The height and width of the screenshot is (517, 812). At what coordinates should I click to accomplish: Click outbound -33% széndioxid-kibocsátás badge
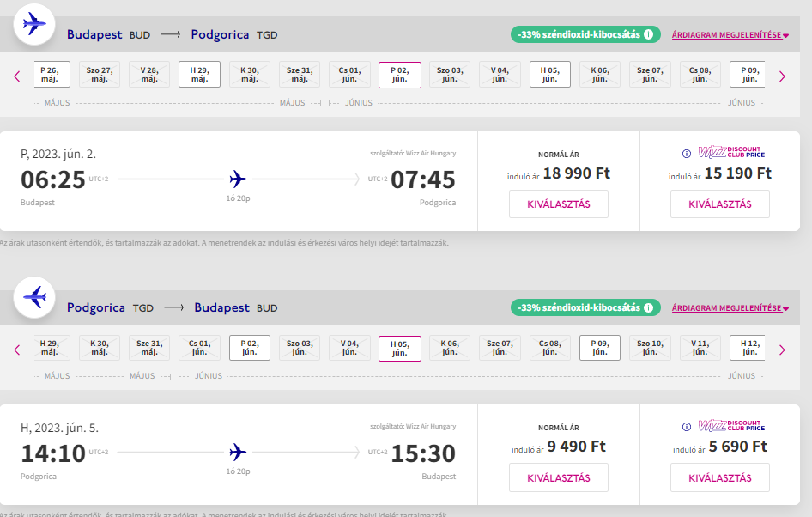click(585, 34)
